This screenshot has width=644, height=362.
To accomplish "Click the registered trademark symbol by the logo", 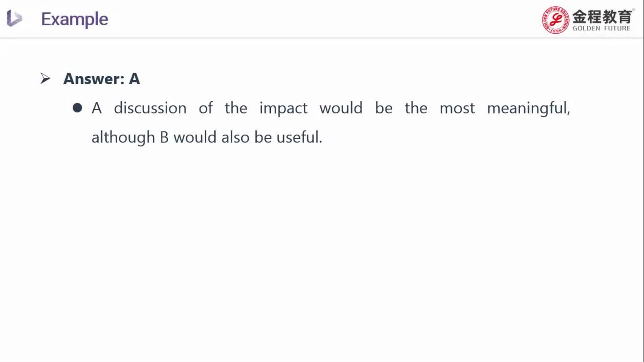I will 633,10.
